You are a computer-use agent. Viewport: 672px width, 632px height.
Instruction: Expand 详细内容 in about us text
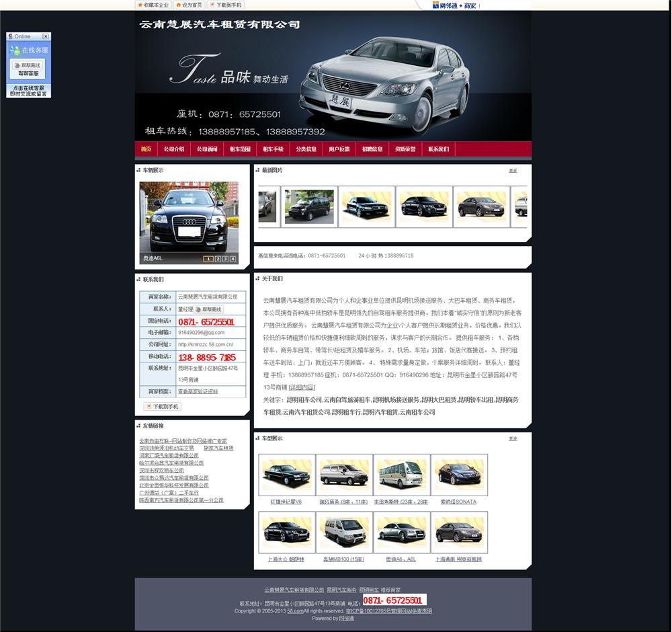[302, 387]
